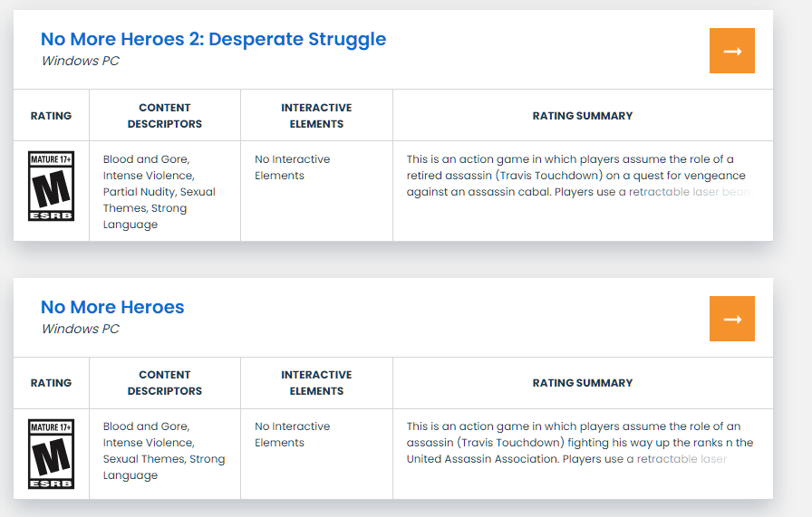The image size is (812, 517).
Task: Click Interactive Elements header in Desperate Struggle card
Action: [x=316, y=116]
